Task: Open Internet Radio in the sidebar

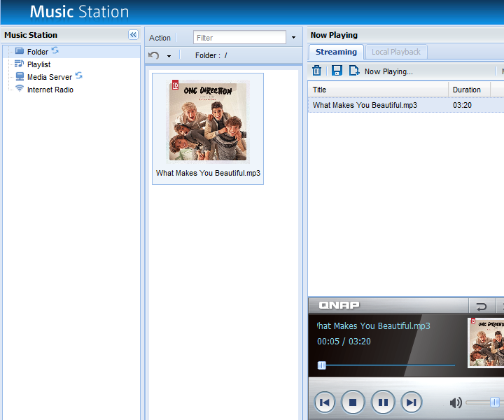Action: tap(50, 90)
